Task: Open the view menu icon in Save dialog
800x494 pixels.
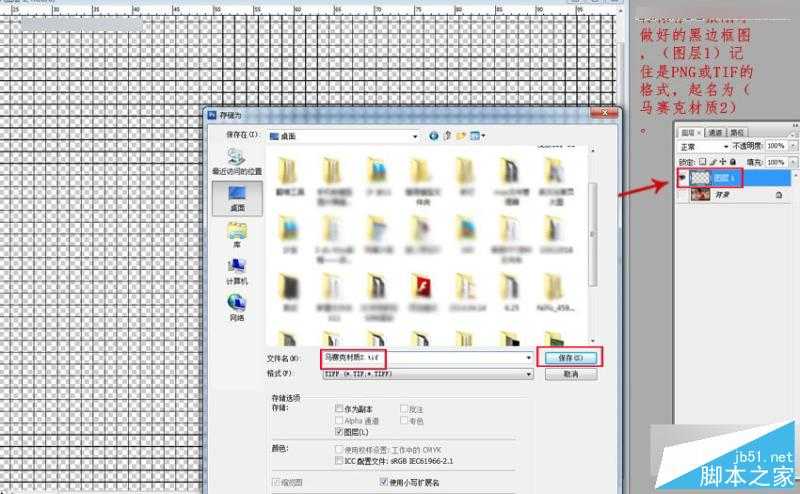Action: pyautogui.click(x=475, y=136)
